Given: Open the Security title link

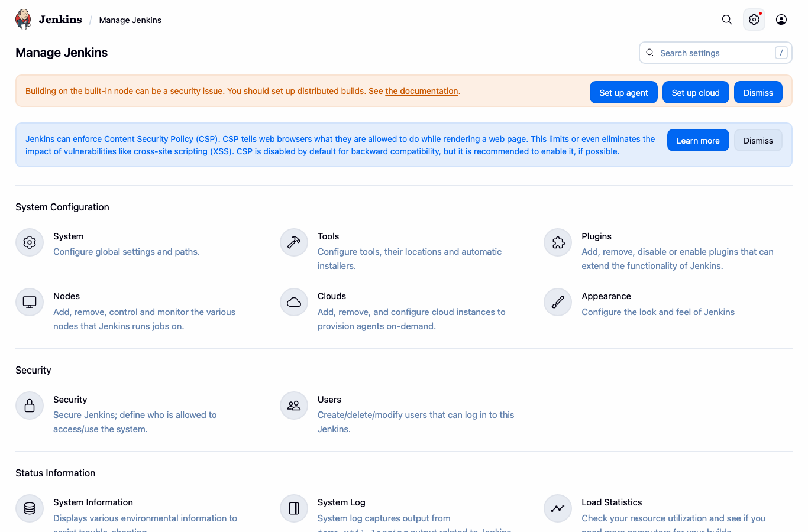Looking at the screenshot, I should pyautogui.click(x=70, y=400).
